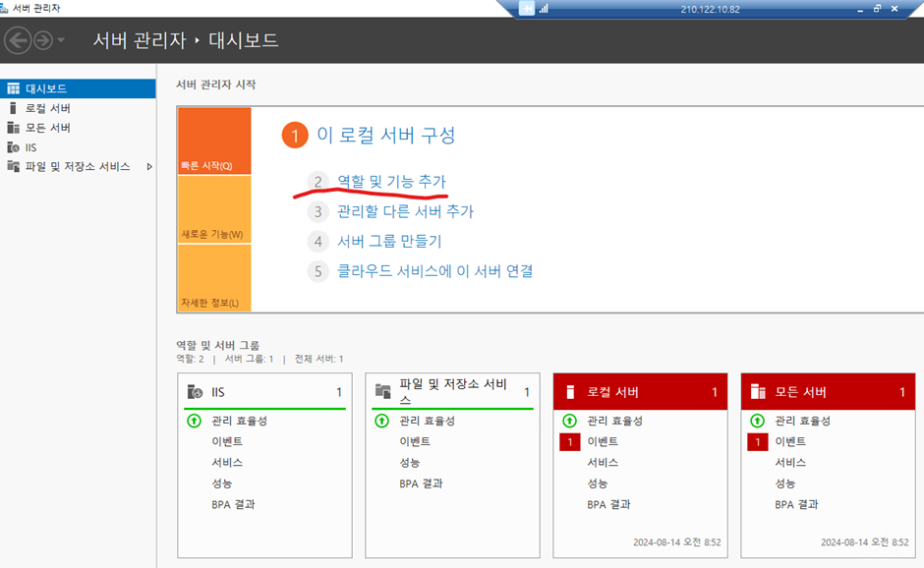Click the IIS tile header icon
Image resolution: width=924 pixels, height=568 pixels.
[195, 392]
